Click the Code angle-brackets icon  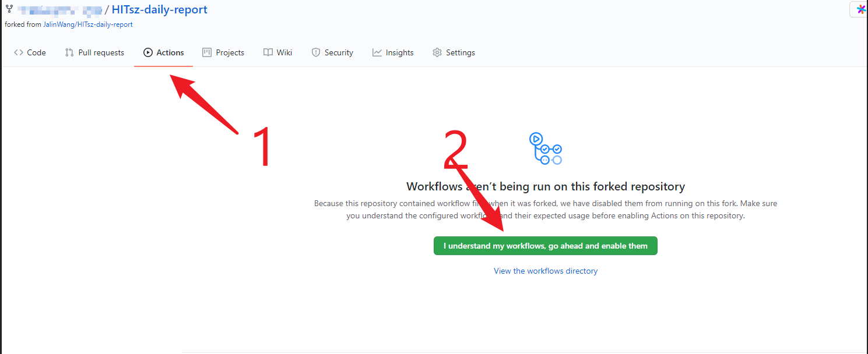19,52
